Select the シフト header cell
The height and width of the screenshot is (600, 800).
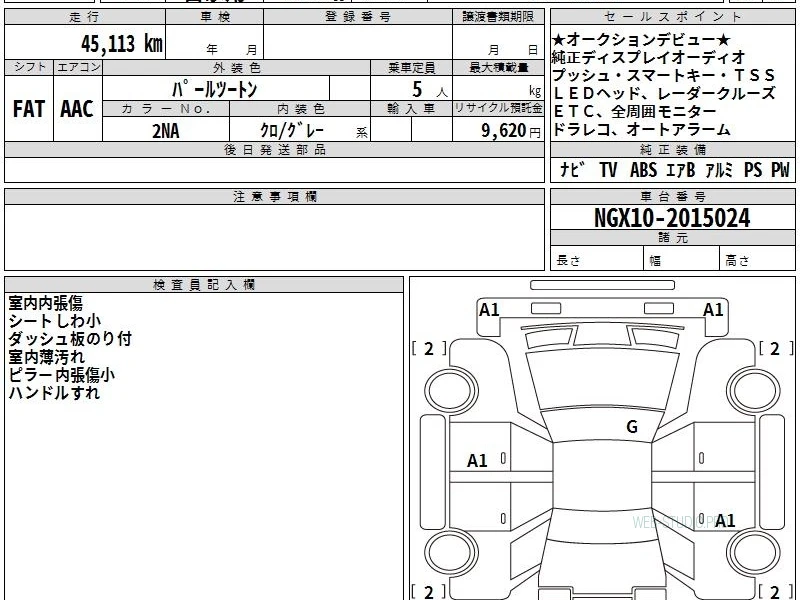[x=29, y=67]
